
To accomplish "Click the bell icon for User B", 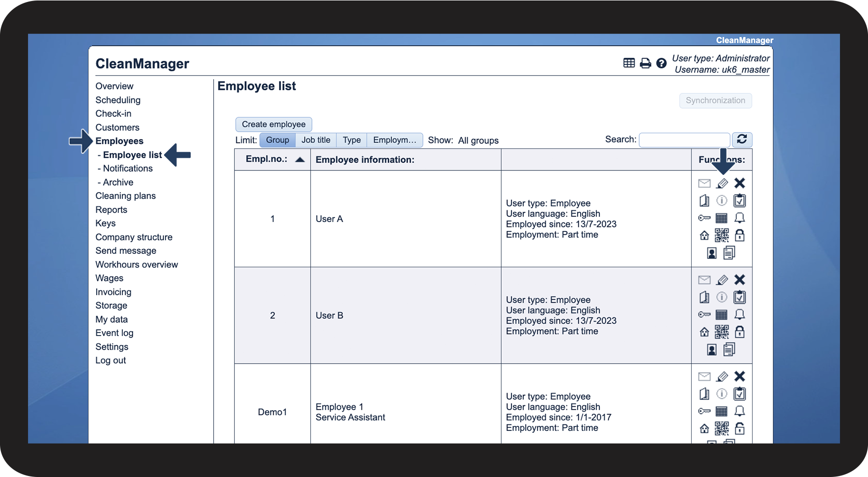I will coord(739,314).
